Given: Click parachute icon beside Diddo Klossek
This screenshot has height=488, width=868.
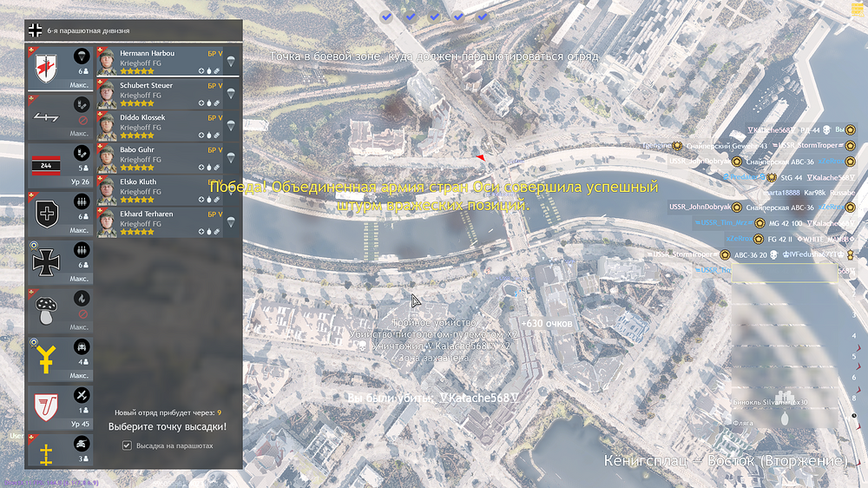Looking at the screenshot, I should tap(231, 126).
